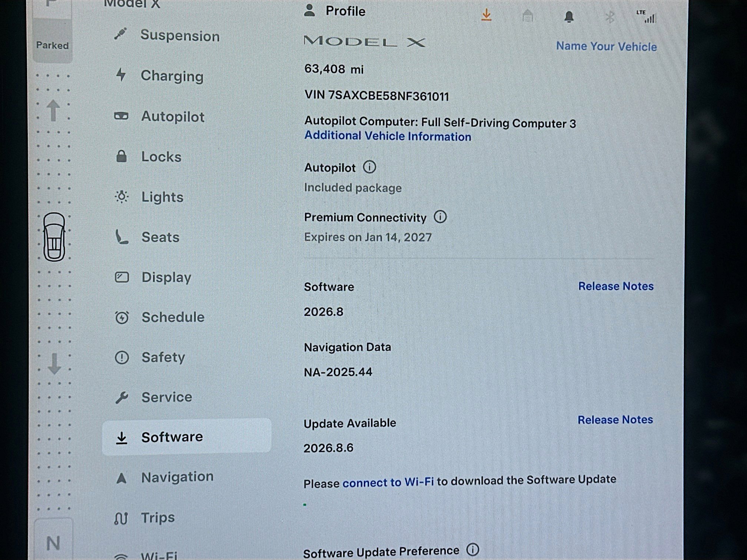Open Additional Vehicle Information link
This screenshot has height=560, width=747.
tap(388, 136)
